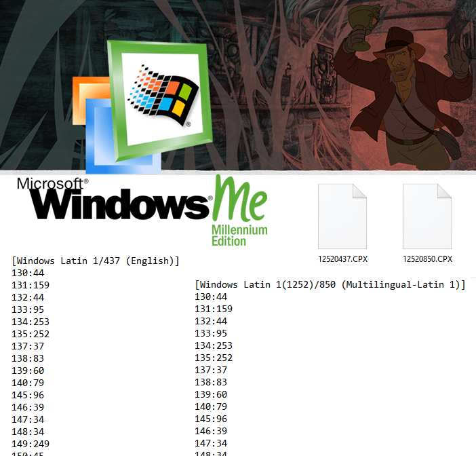Image resolution: width=476 pixels, height=456 pixels.
Task: Click line '139:60' in the 437 English list
Action: point(28,370)
